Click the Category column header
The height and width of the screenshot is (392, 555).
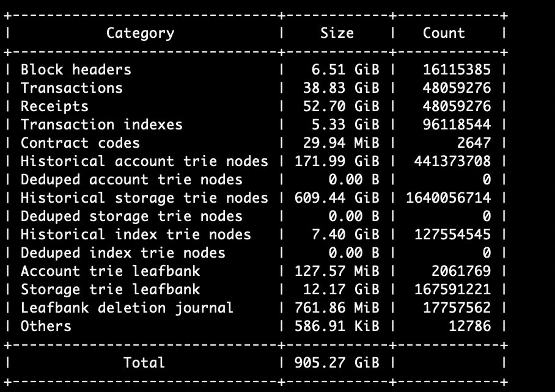141,33
